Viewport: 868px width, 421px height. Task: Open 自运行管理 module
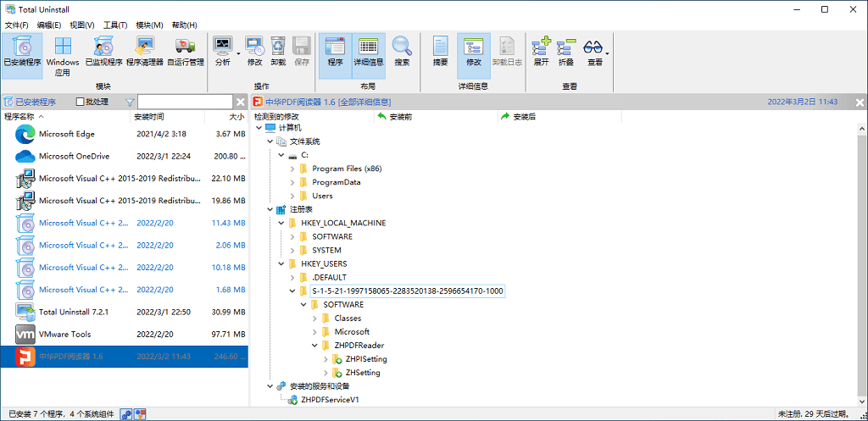(x=186, y=52)
